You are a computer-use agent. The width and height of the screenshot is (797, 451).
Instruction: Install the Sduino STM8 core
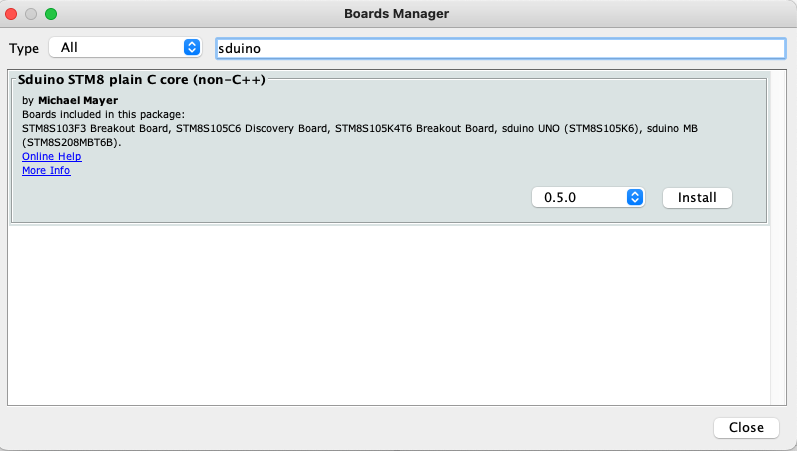(x=697, y=197)
